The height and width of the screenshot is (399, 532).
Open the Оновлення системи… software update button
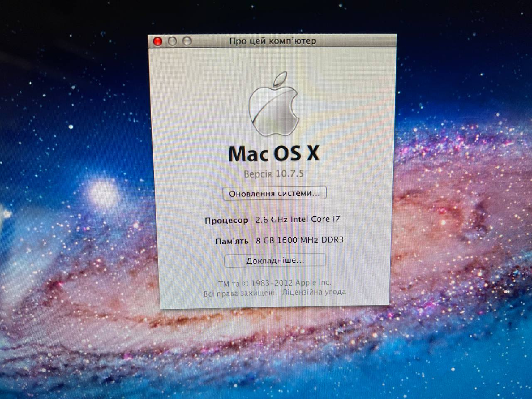click(x=274, y=193)
